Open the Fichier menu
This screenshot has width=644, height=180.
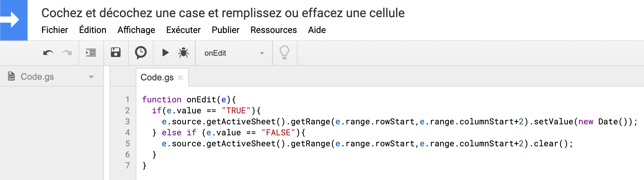pyautogui.click(x=54, y=30)
